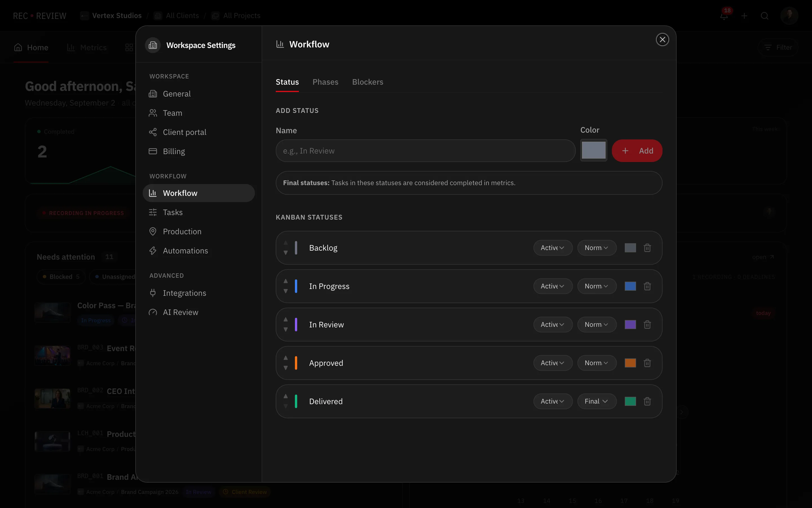Open In Progress Active dropdown
Screen dimensions: 812x508
click(553, 286)
